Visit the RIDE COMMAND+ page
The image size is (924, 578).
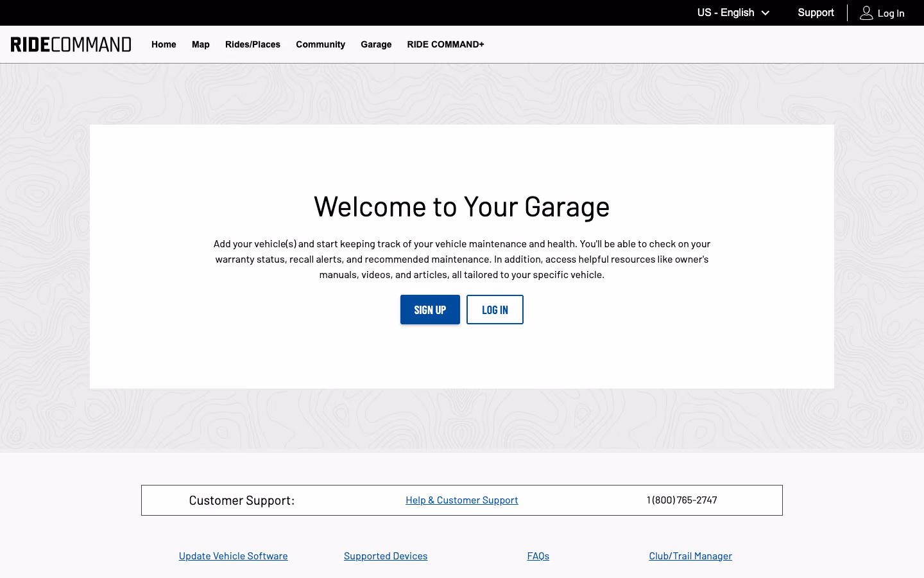[x=445, y=44]
